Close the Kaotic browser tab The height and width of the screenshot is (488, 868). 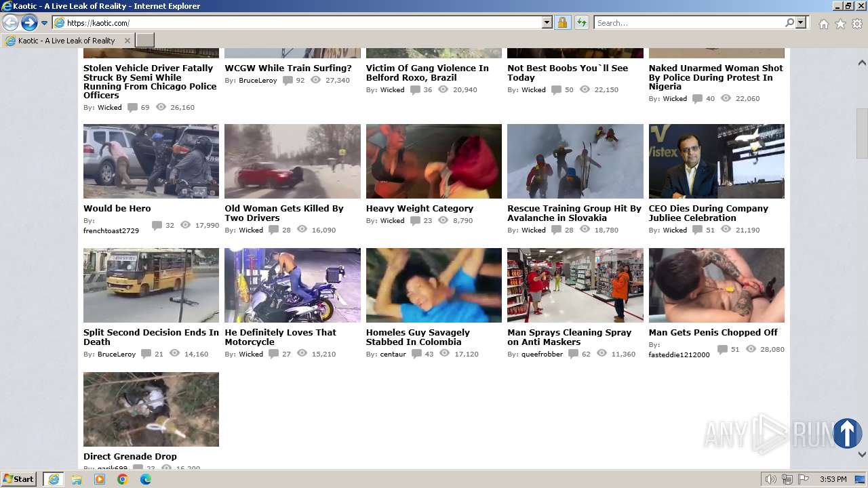pos(127,41)
